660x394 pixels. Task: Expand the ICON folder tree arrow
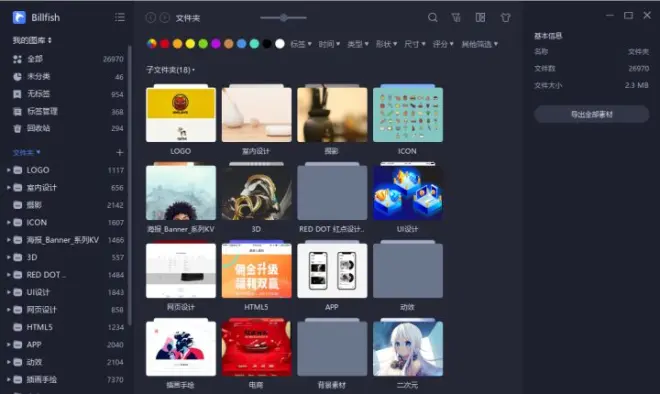pyautogui.click(x=8, y=222)
